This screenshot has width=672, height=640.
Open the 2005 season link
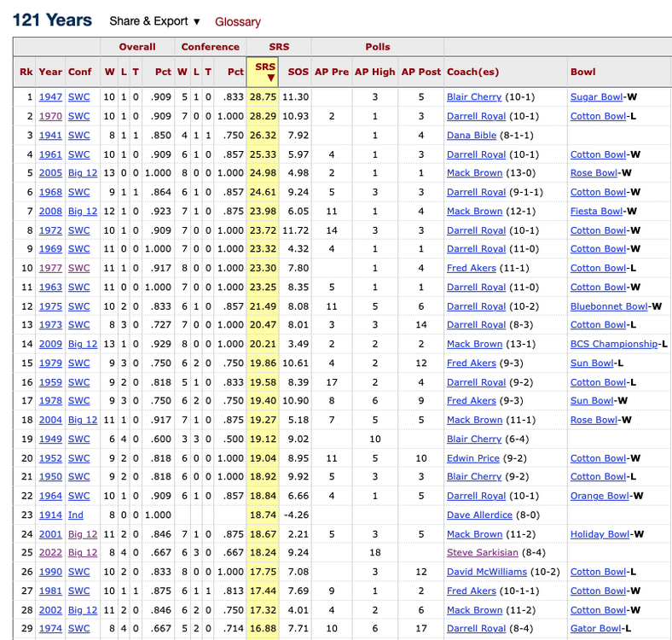(x=50, y=173)
